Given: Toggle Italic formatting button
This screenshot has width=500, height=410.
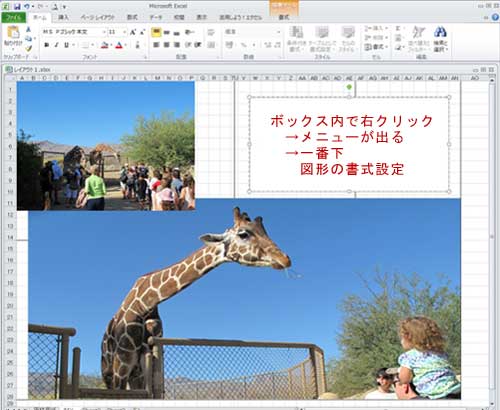Looking at the screenshot, I should tap(57, 45).
